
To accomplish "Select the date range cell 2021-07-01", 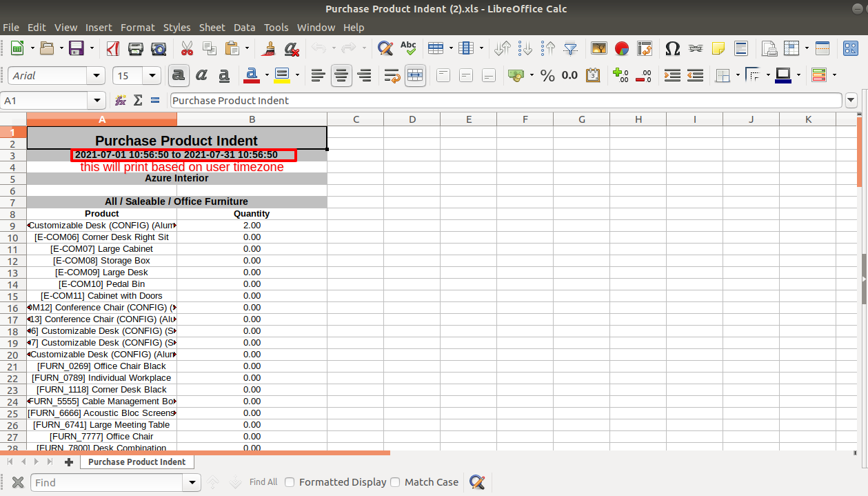I will (x=176, y=155).
